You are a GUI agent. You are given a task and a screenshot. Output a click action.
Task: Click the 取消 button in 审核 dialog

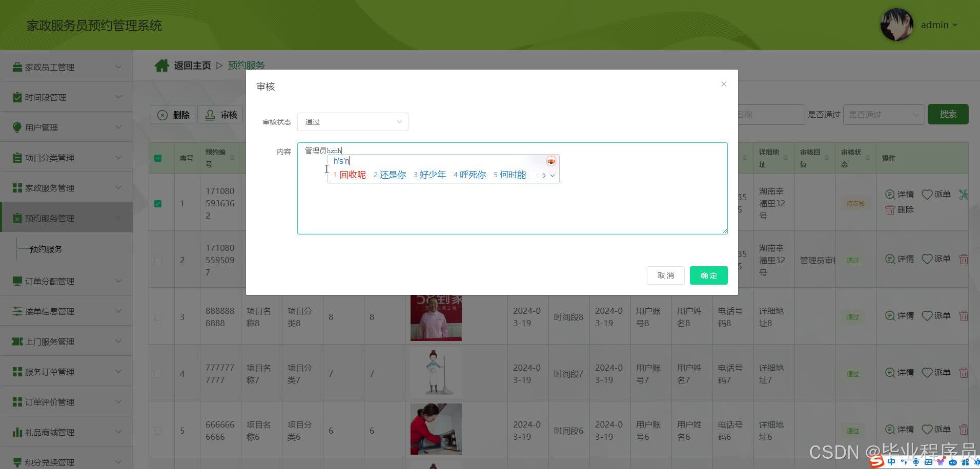665,275
